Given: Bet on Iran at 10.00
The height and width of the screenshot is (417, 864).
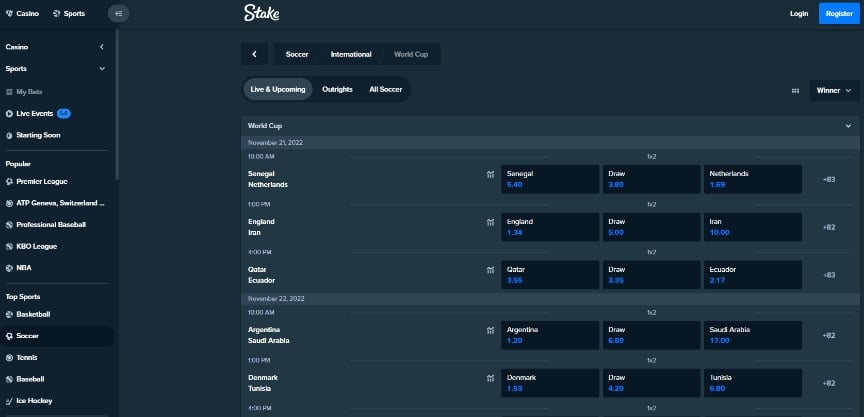Looking at the screenshot, I should (753, 227).
